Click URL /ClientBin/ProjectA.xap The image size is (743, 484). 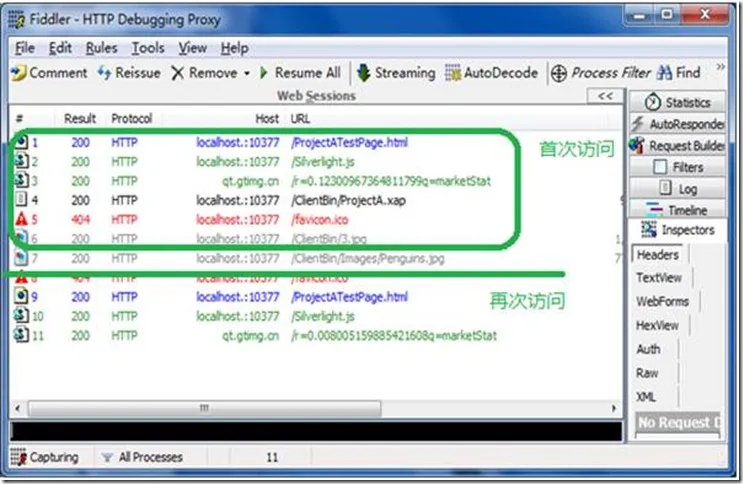(x=348, y=201)
